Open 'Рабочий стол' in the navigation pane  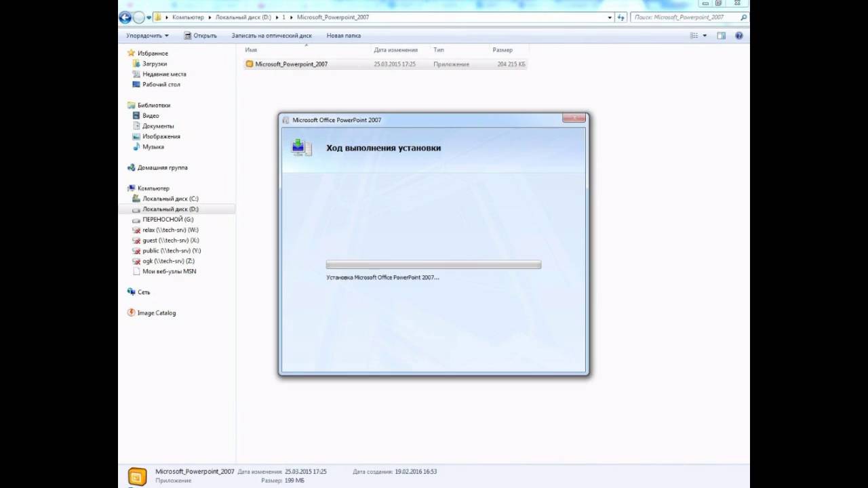(x=161, y=85)
